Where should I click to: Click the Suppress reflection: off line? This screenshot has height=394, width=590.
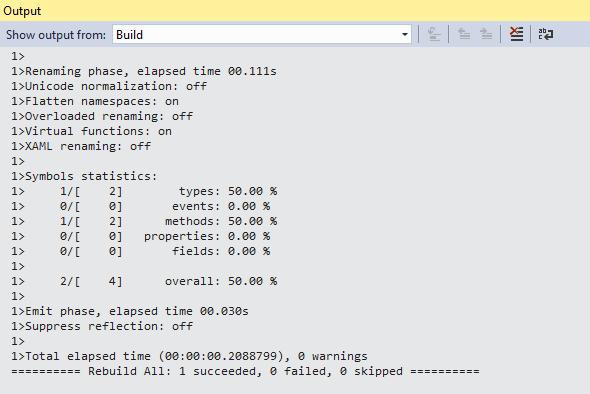click(x=102, y=326)
